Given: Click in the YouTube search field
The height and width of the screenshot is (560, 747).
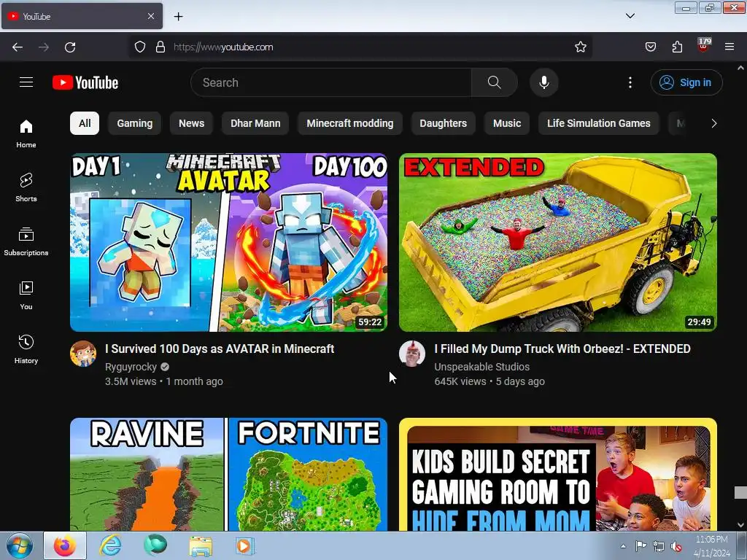Looking at the screenshot, I should 331,82.
